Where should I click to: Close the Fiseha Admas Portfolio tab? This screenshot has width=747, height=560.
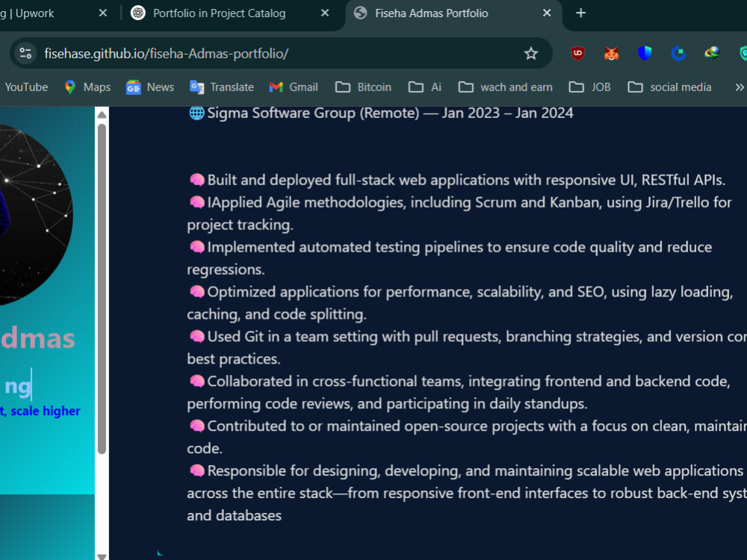click(547, 13)
